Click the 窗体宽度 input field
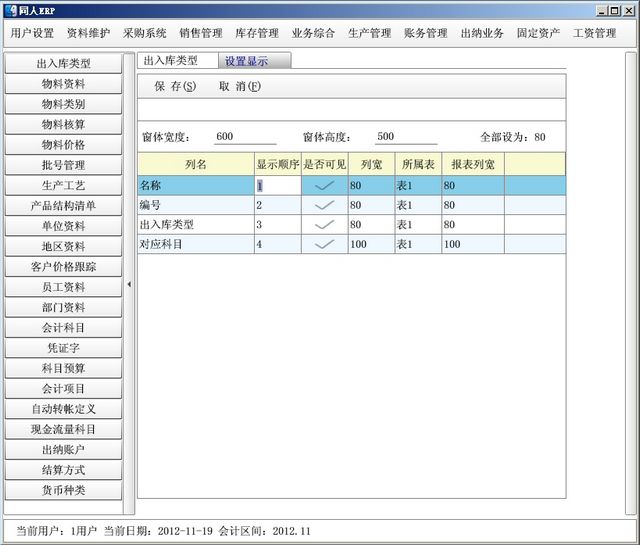The height and width of the screenshot is (545, 640). click(x=245, y=137)
